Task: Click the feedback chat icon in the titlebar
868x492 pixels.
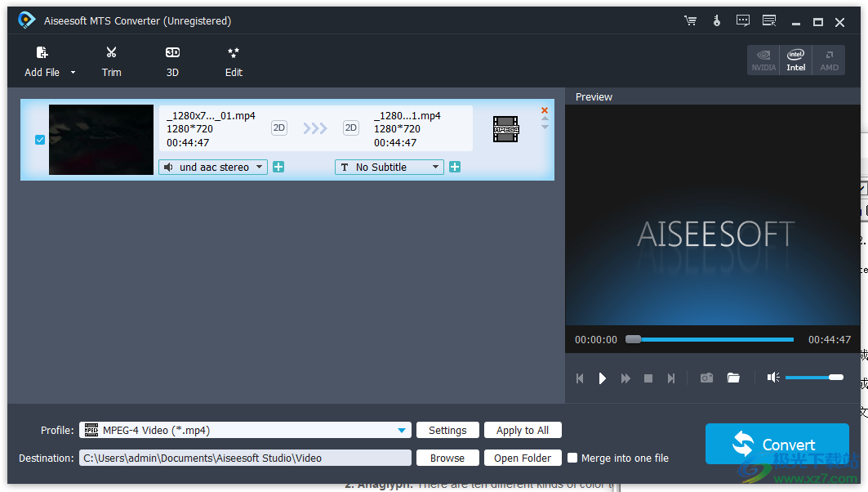Action: tap(742, 20)
